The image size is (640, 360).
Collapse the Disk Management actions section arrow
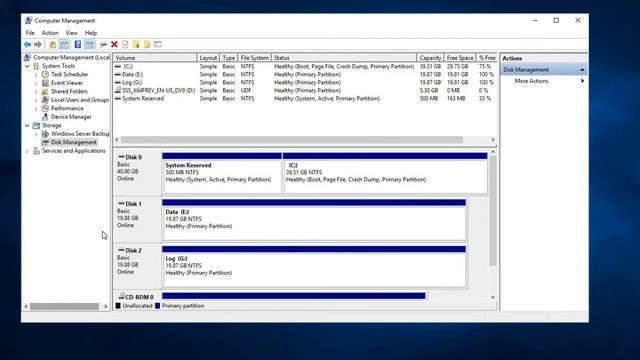pyautogui.click(x=582, y=70)
